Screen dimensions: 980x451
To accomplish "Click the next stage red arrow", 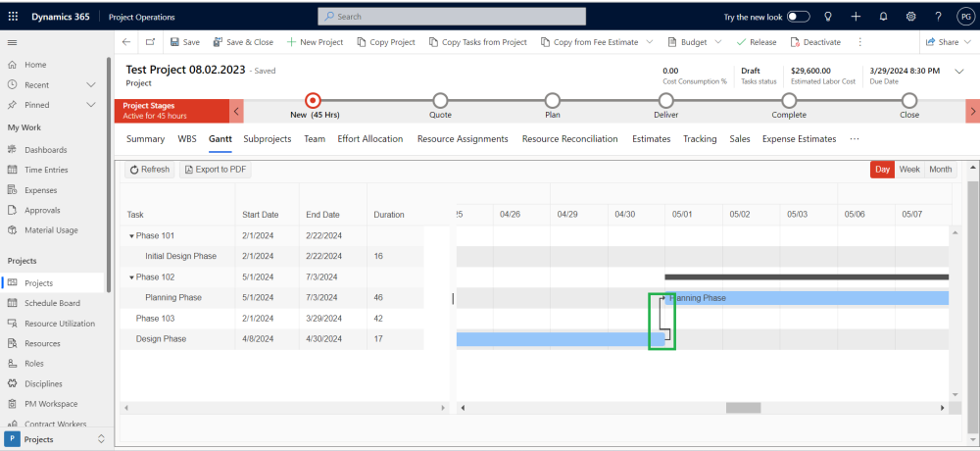I will click(x=973, y=111).
